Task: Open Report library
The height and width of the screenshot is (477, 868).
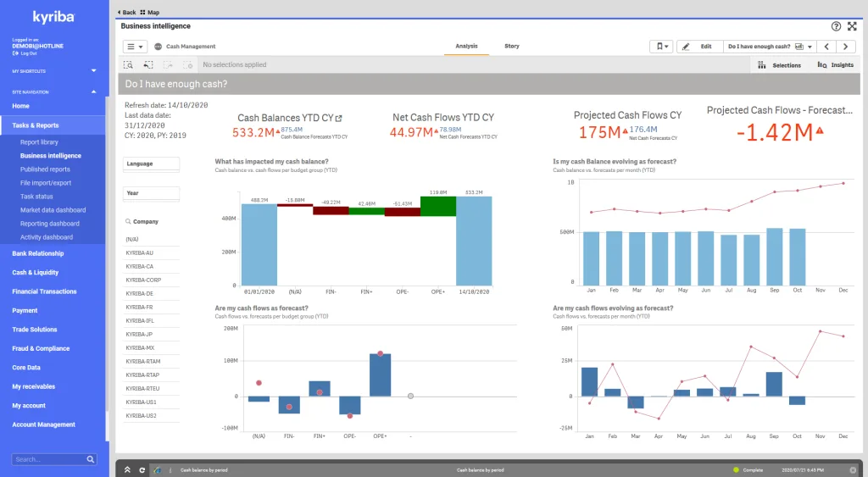Action: pyautogui.click(x=39, y=142)
